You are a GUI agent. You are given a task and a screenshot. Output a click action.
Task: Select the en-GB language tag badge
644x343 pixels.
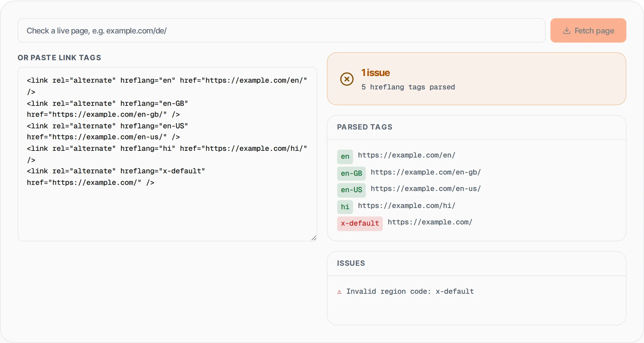tap(351, 173)
